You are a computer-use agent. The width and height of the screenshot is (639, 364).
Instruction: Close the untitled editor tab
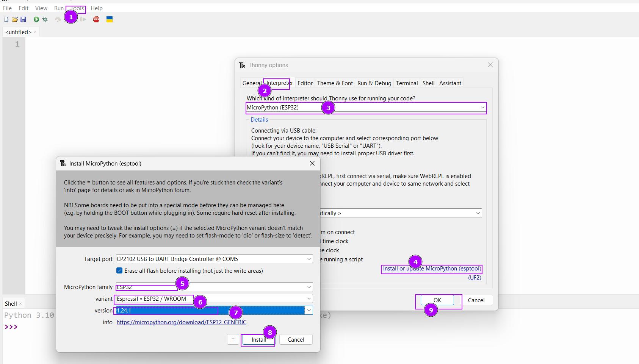pyautogui.click(x=35, y=32)
